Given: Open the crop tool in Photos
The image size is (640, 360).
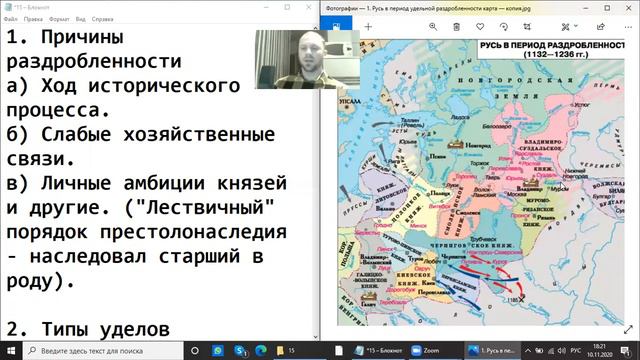Looking at the screenshot, I should pos(527,27).
